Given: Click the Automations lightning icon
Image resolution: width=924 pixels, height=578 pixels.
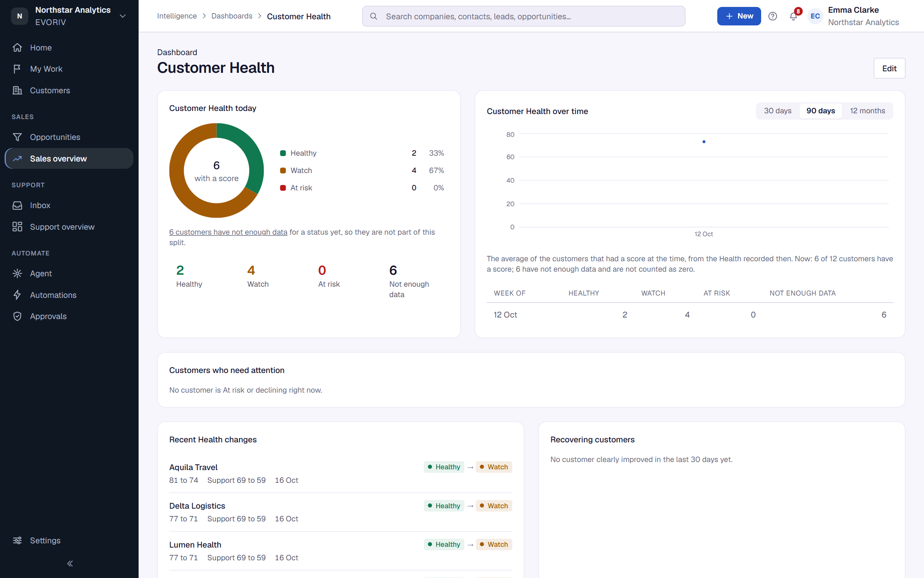Looking at the screenshot, I should 17,295.
